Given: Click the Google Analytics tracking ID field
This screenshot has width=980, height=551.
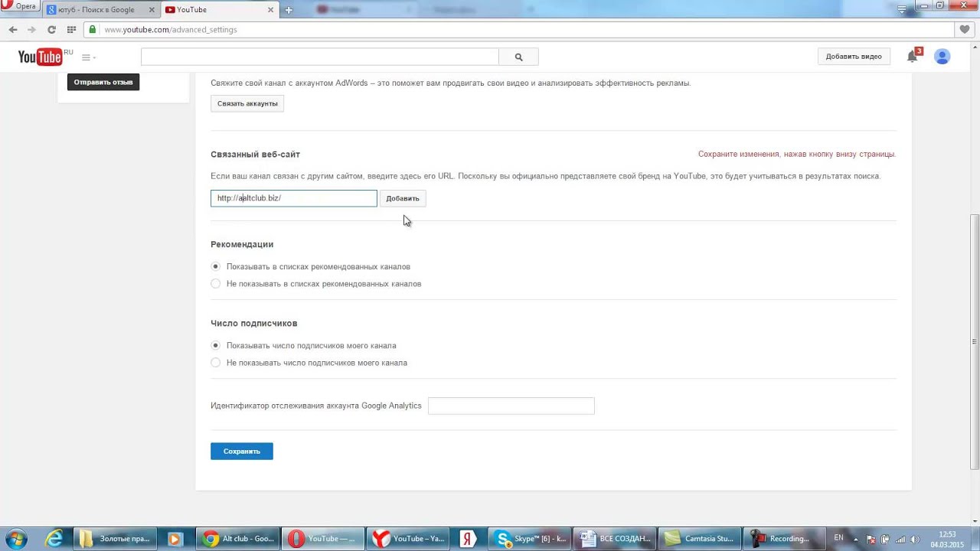Looking at the screenshot, I should point(511,406).
